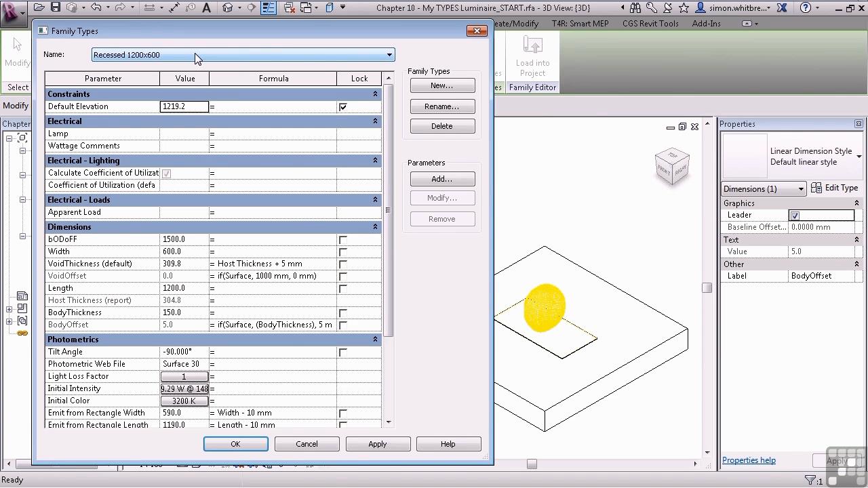This screenshot has width=868, height=488.
Task: Click the binoculars search icon
Action: [635, 7]
